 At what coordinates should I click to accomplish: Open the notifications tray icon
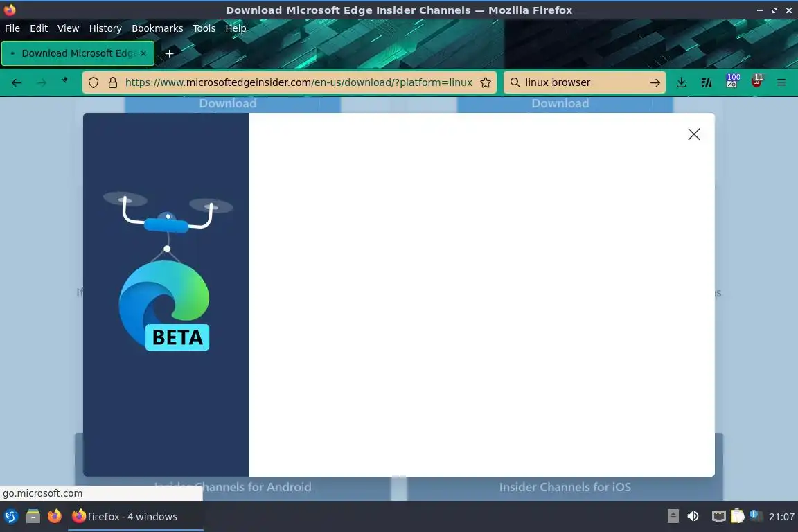point(756,516)
